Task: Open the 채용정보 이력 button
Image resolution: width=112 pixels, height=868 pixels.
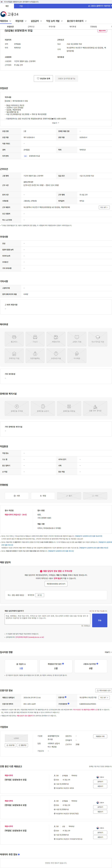Action: click(100, 736)
